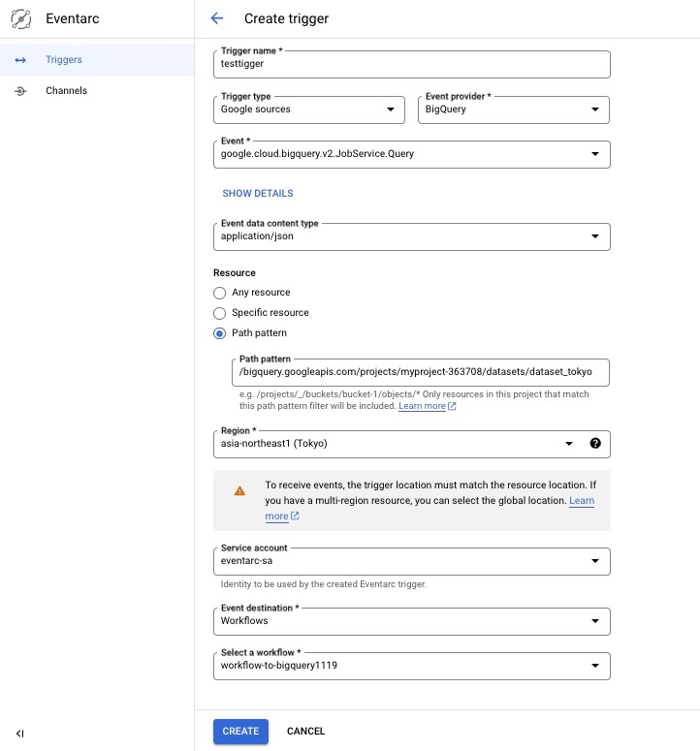
Task: Open the Triggers section in the sidebar
Action: point(97,60)
